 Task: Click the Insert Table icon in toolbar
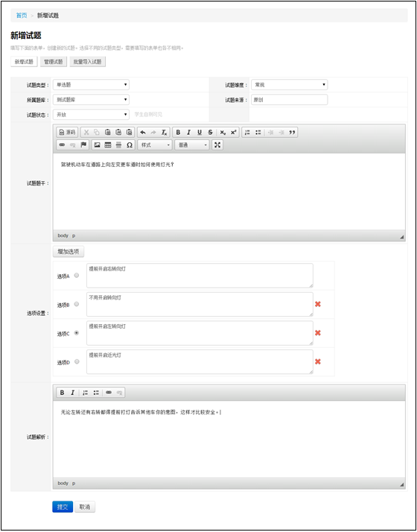coord(108,145)
